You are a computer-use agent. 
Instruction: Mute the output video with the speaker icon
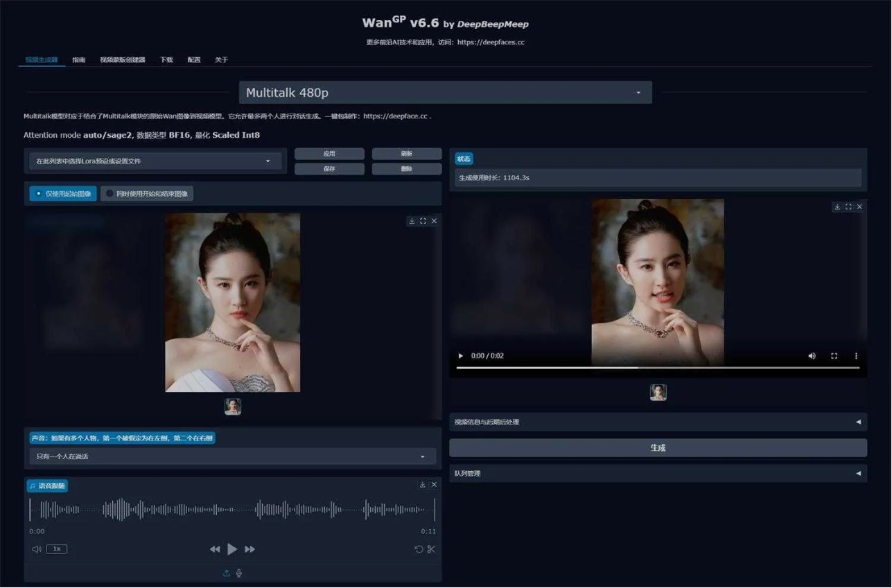(x=812, y=356)
